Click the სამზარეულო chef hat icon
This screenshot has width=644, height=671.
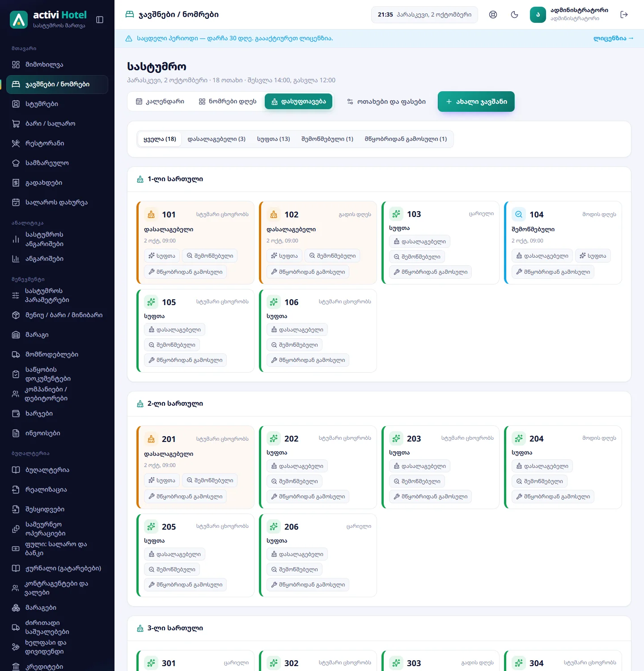click(16, 163)
